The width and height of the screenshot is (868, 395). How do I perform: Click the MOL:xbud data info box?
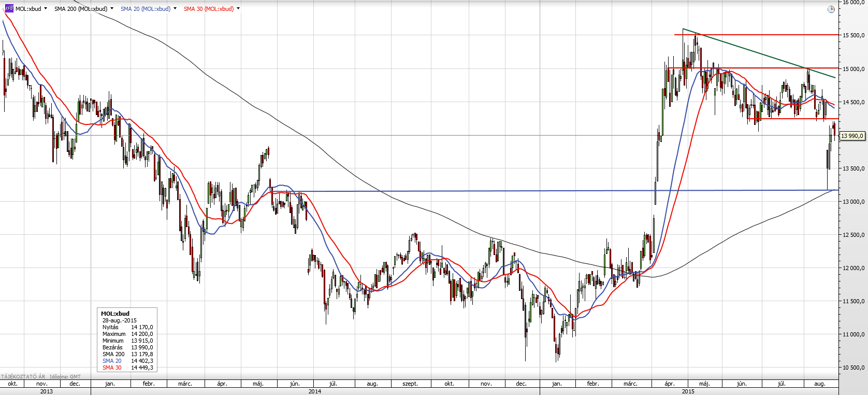tap(127, 340)
